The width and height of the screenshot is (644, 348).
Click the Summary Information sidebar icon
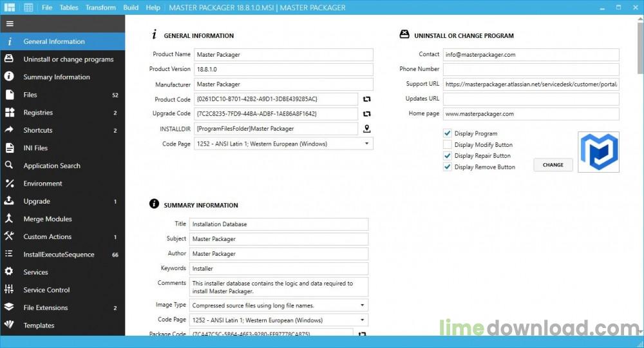[x=9, y=77]
